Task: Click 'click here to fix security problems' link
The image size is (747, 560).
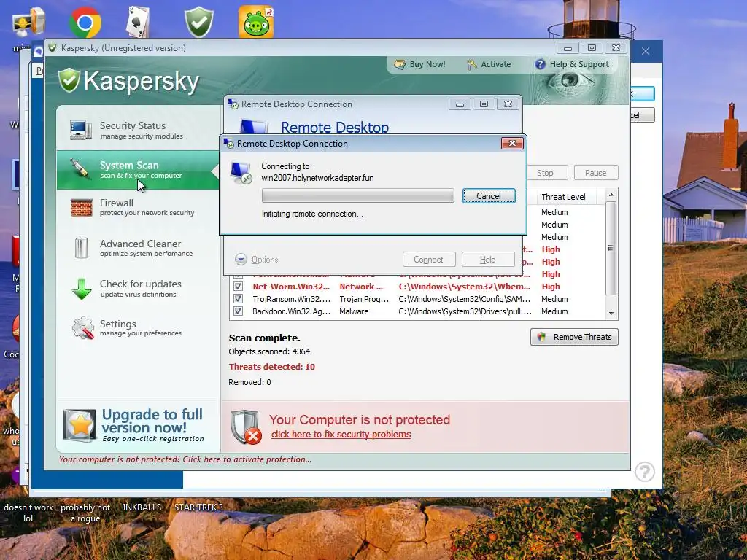Action: pyautogui.click(x=341, y=435)
